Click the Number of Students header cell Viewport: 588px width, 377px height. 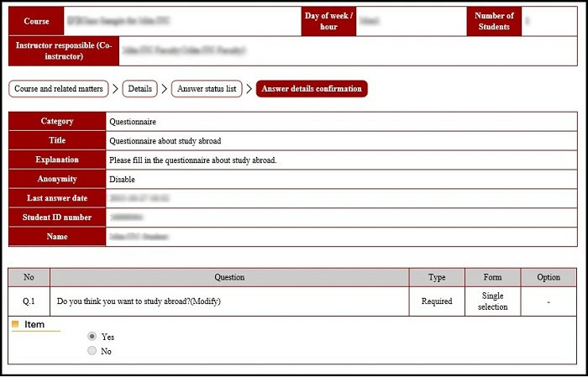click(494, 21)
